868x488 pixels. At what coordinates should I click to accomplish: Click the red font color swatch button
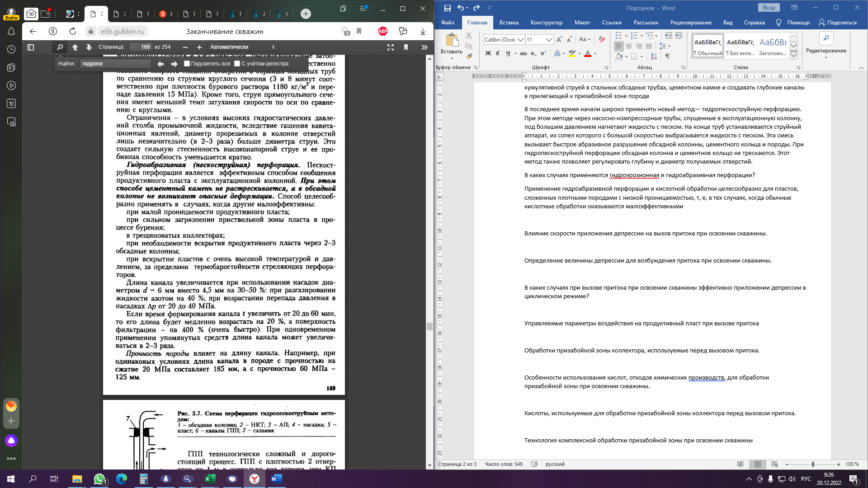587,53
